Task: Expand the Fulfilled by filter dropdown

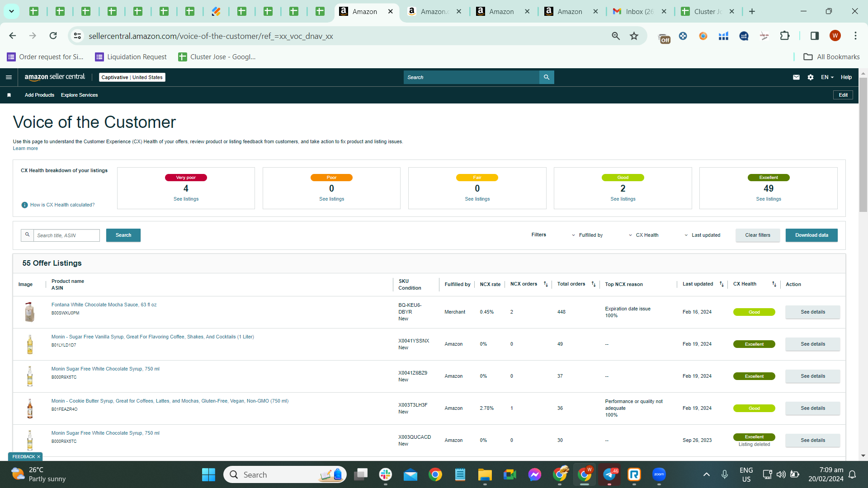Action: pyautogui.click(x=587, y=235)
